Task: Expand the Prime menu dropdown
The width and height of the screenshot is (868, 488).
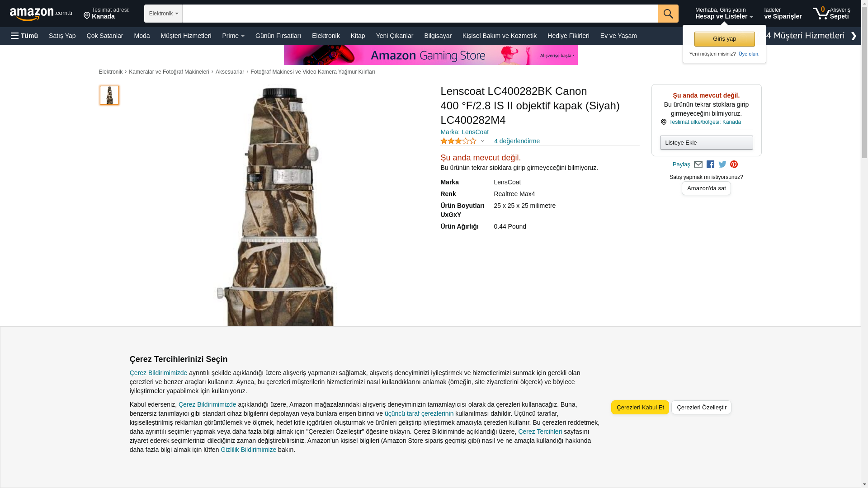Action: click(233, 36)
